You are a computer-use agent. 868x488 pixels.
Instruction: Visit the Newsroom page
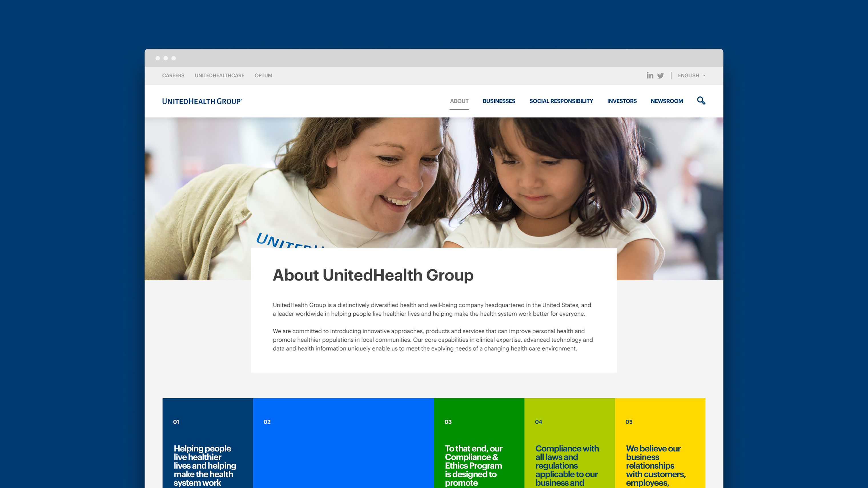tap(666, 101)
